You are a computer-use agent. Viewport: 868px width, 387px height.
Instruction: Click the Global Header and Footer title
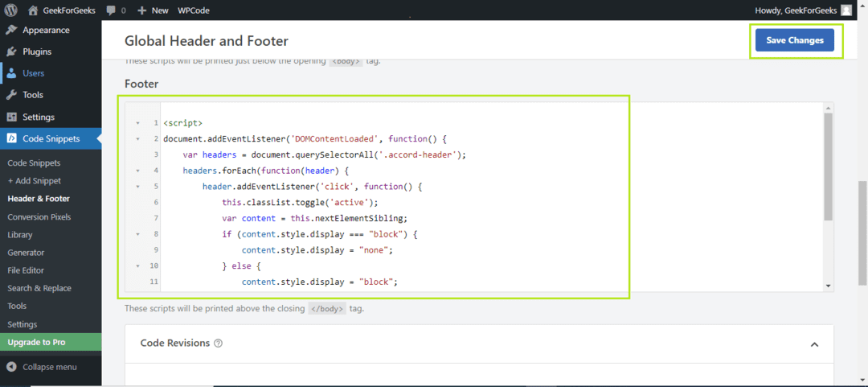pyautogui.click(x=207, y=40)
